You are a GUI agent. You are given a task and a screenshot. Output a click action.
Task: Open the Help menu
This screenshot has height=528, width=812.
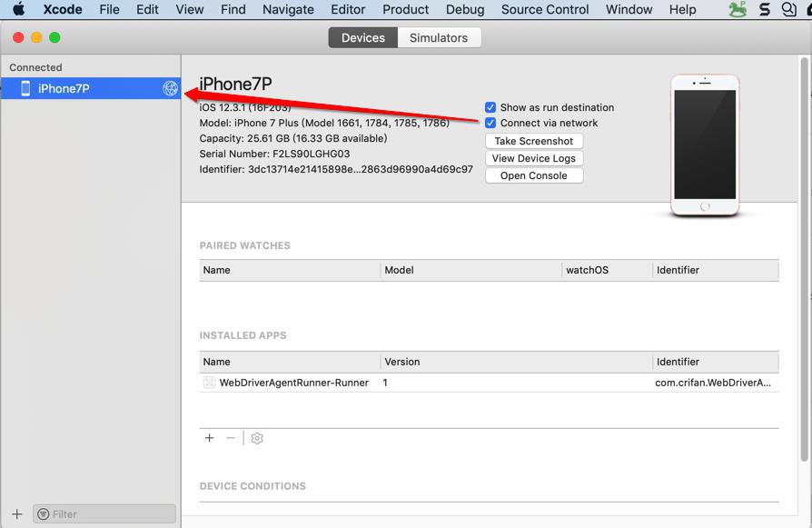[x=682, y=9]
